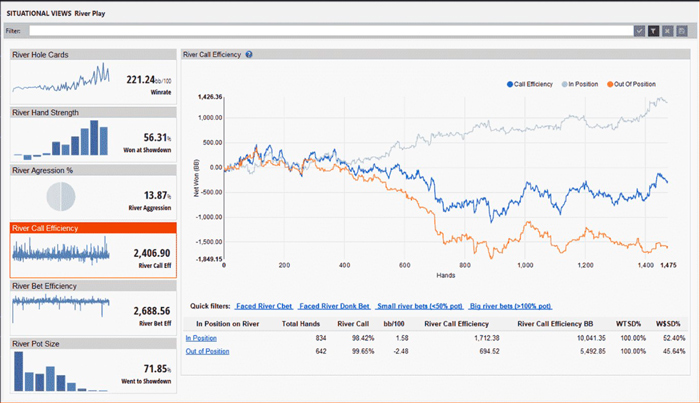Open River Call Efficiency help icon
Screen dimensions: 700x403
tap(249, 54)
